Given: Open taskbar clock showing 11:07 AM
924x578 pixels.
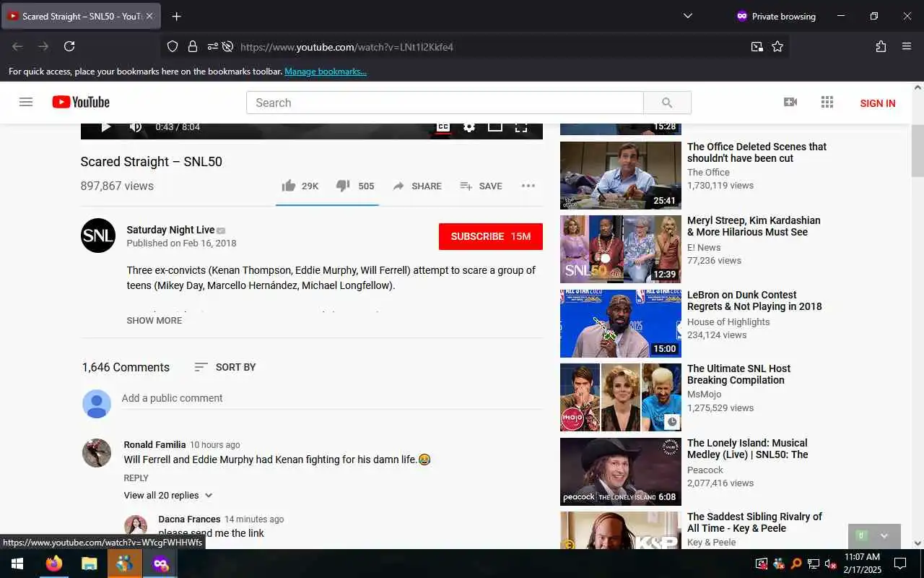Looking at the screenshot, I should click(862, 564).
